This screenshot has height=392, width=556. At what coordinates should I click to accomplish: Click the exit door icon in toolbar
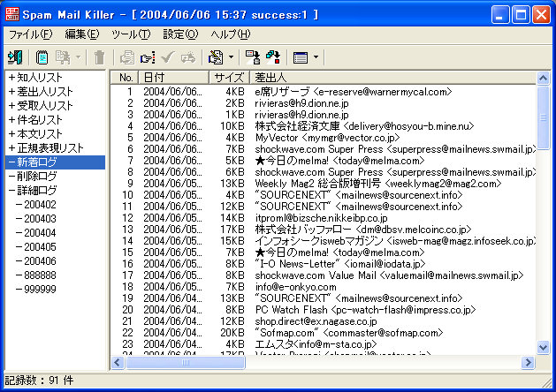click(15, 57)
